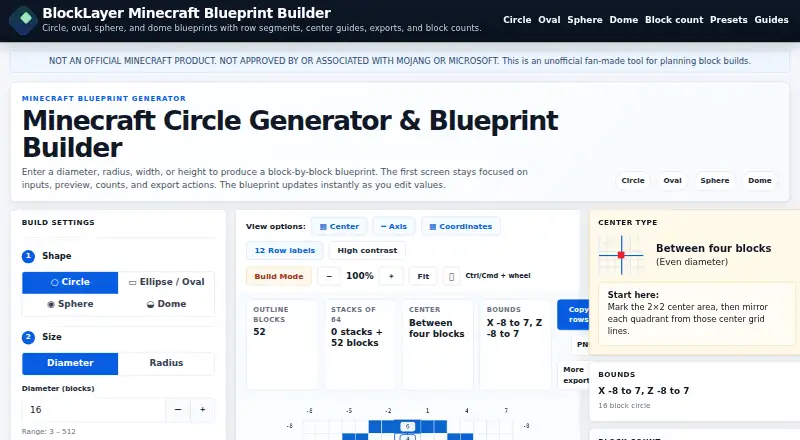
Task: Open Presets in top navigation
Action: 728,20
